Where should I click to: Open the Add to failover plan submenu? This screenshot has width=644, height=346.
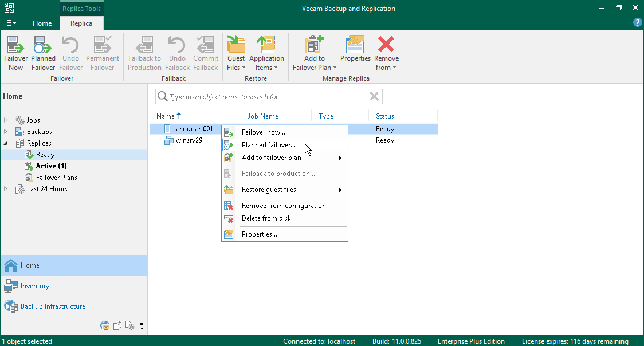pyautogui.click(x=285, y=158)
